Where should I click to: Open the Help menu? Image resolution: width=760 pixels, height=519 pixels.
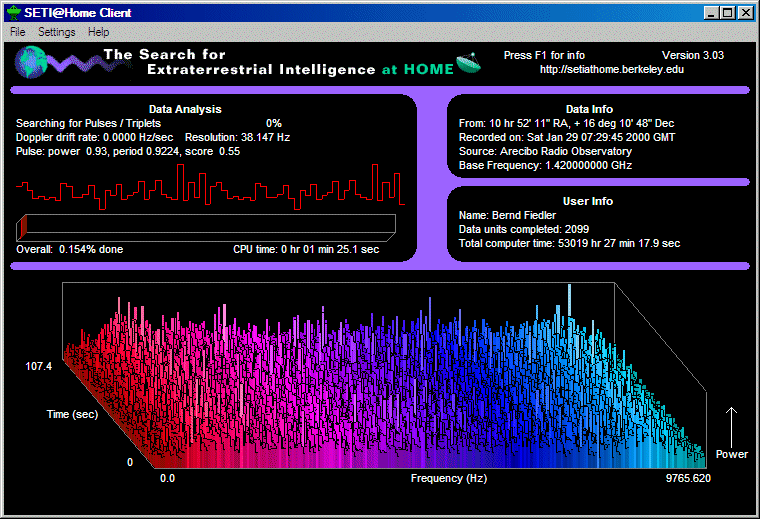[98, 32]
